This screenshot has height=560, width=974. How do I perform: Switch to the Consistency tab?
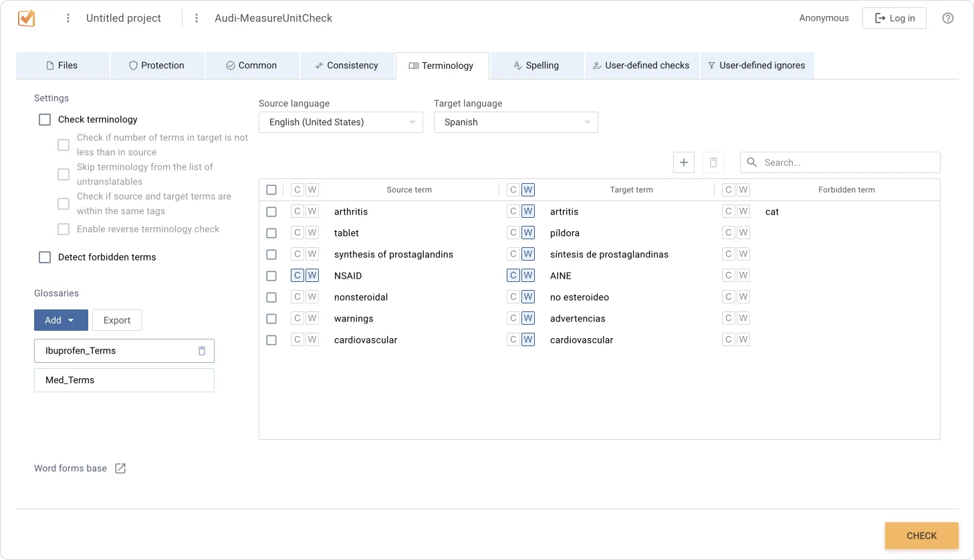pos(347,65)
